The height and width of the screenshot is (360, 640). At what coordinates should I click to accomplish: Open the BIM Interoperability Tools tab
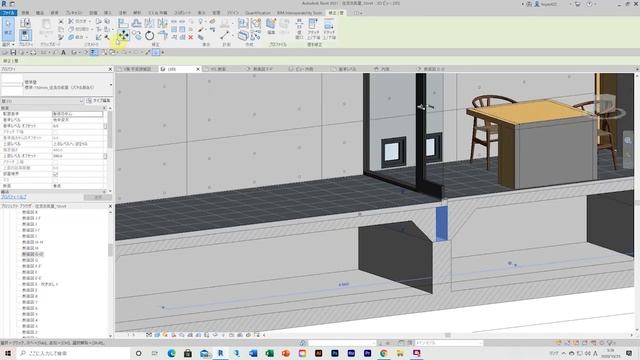coord(300,13)
